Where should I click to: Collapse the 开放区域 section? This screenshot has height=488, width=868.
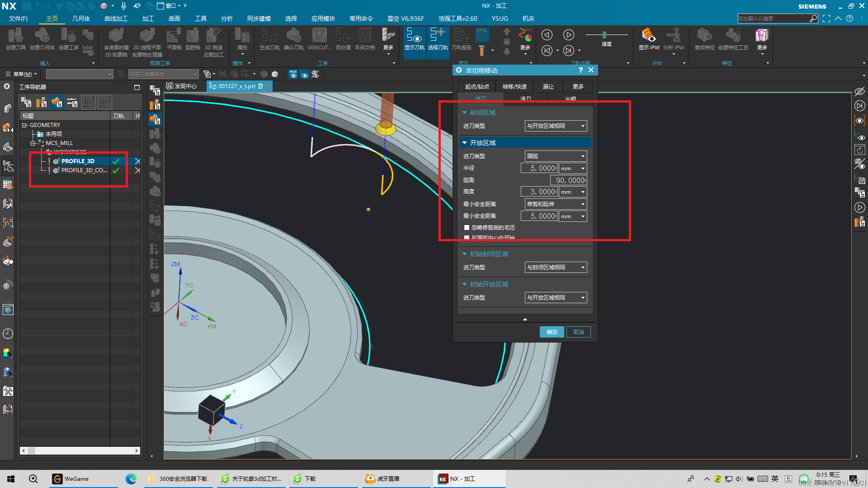pyautogui.click(x=464, y=143)
